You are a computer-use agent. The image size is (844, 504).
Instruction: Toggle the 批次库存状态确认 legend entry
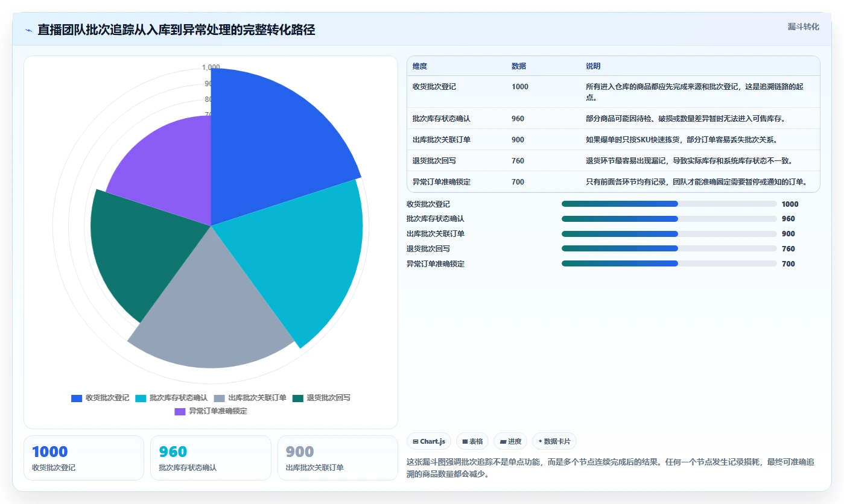[171, 398]
